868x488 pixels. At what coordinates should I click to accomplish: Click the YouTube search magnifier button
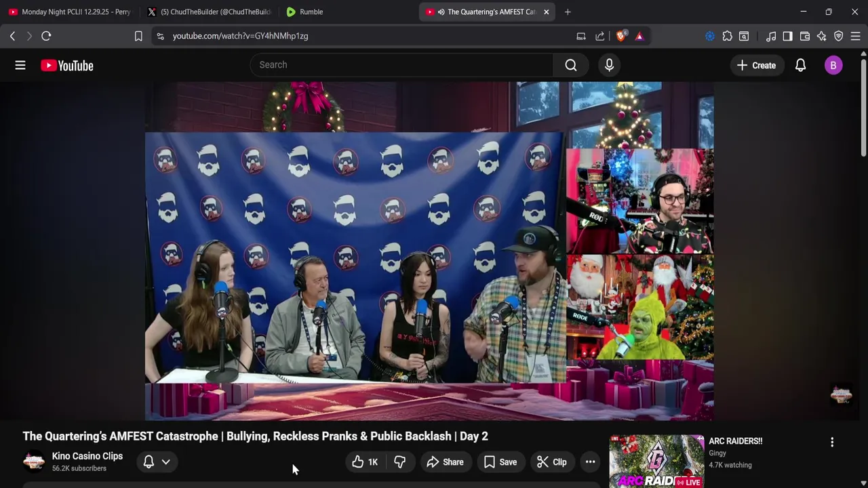[571, 65]
